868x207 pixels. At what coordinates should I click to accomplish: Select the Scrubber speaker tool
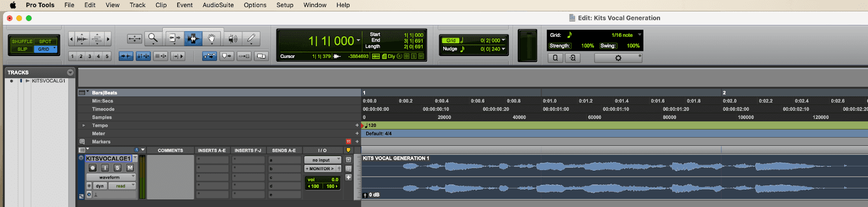tap(233, 38)
